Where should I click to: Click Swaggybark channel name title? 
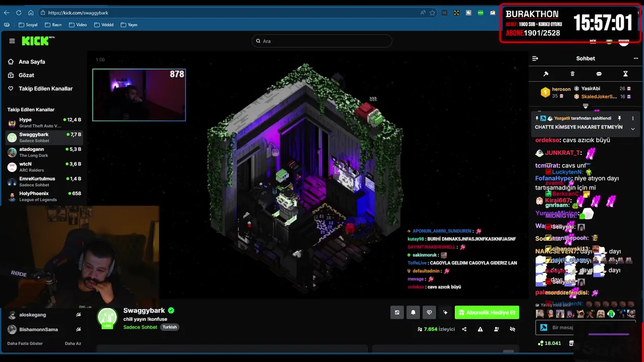coord(144,311)
